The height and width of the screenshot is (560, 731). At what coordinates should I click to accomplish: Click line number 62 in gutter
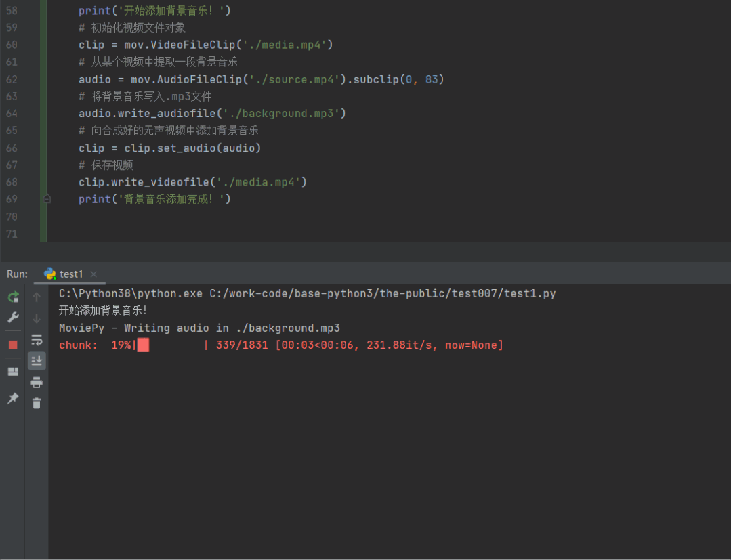coord(12,79)
